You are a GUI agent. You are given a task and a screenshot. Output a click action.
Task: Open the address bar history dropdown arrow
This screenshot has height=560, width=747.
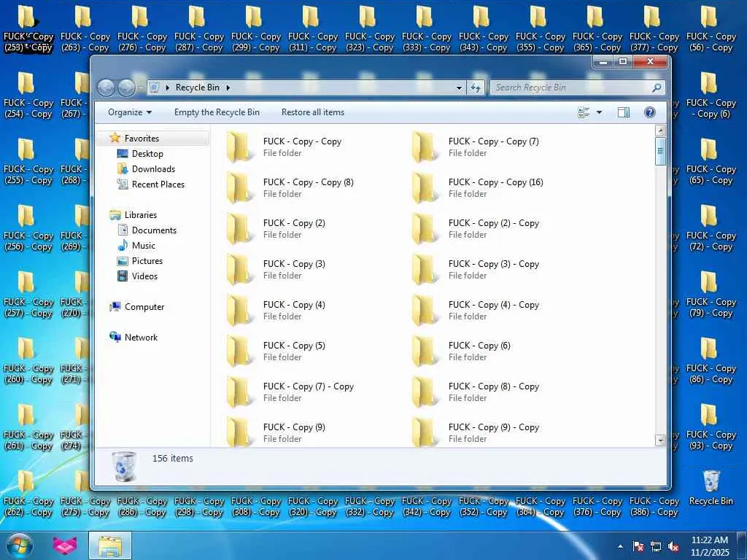[459, 87]
